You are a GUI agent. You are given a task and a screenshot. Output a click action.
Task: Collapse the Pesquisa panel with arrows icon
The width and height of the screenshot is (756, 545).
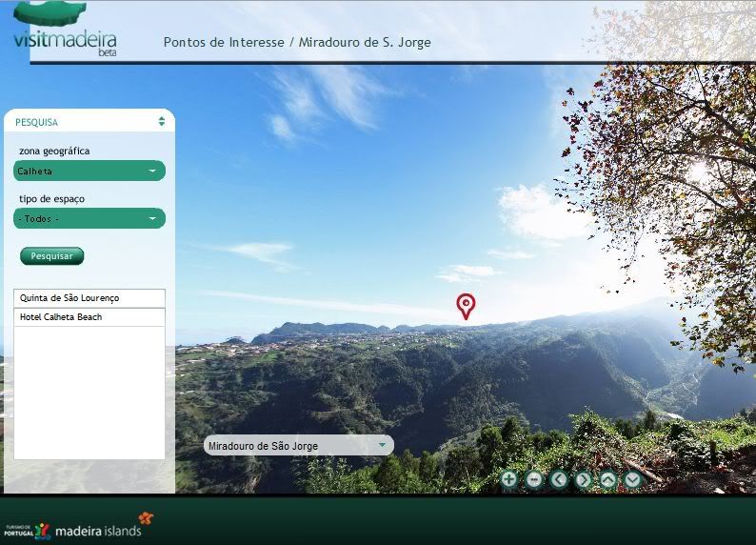pyautogui.click(x=162, y=122)
